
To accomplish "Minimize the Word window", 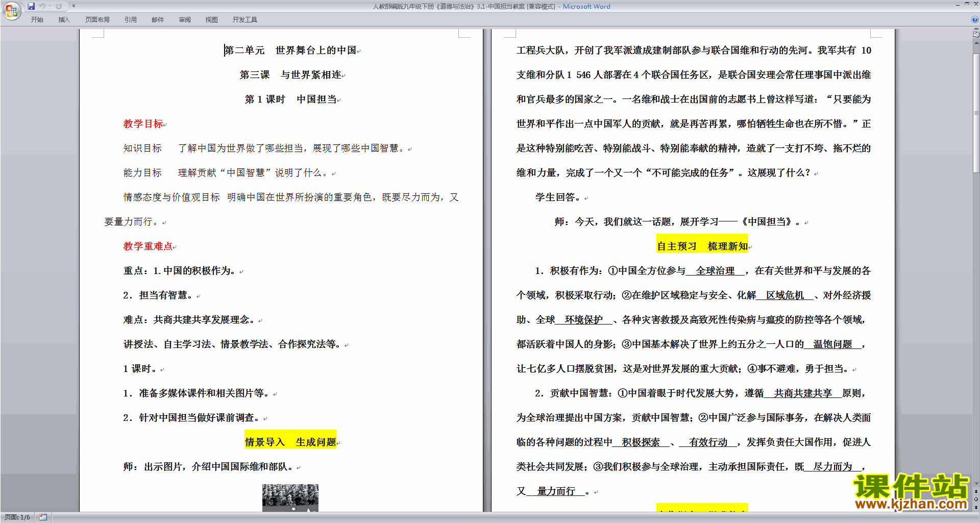I will tap(957, 5).
